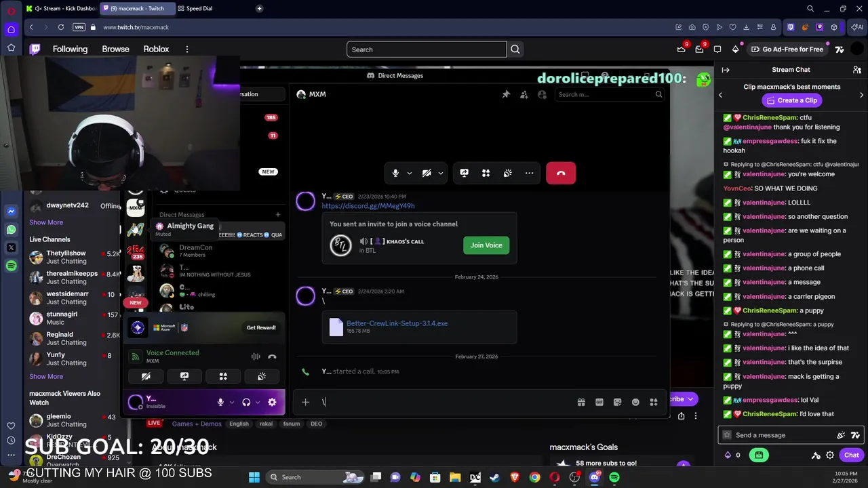Open chat community users icon
Screen dimensions: 868x488
(x=857, y=70)
